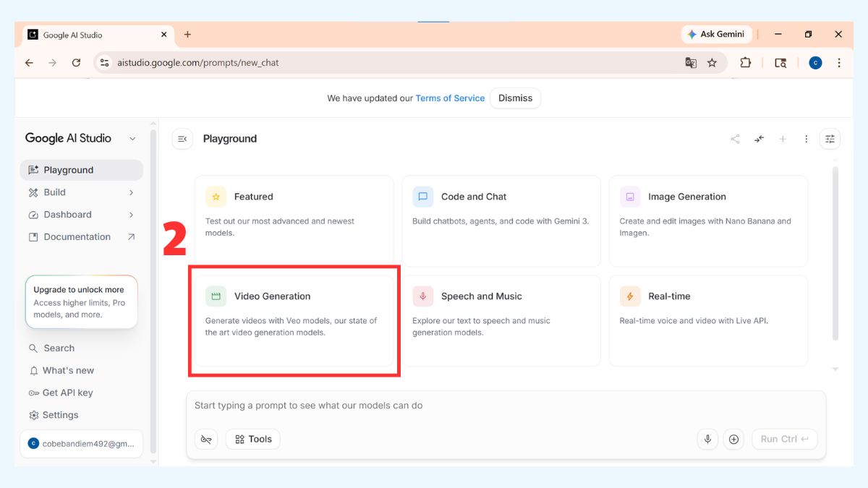This screenshot has width=868, height=488.
Task: Open the browser extensions puzzle icon
Action: point(745,63)
